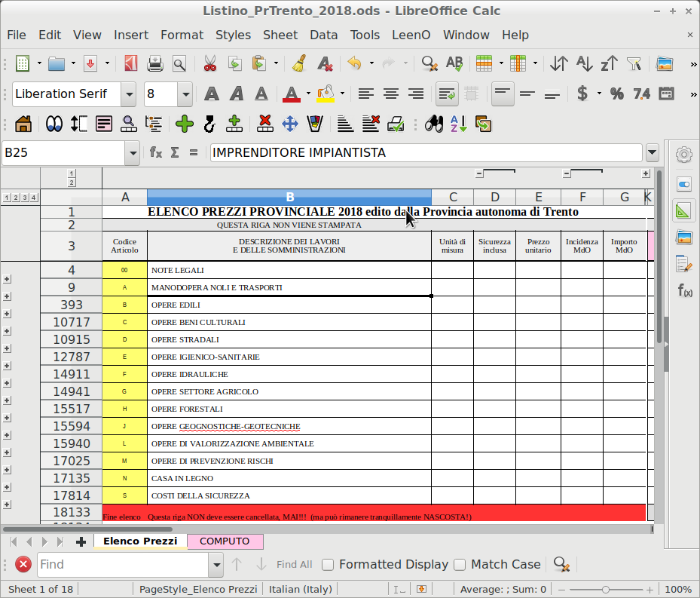This screenshot has width=700, height=598.
Task: Apply Italic text formatting
Action: [237, 94]
